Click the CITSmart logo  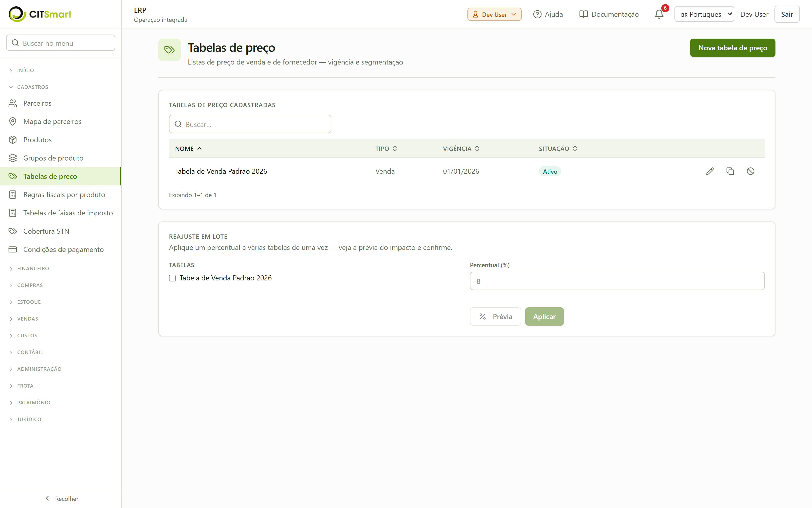point(40,14)
